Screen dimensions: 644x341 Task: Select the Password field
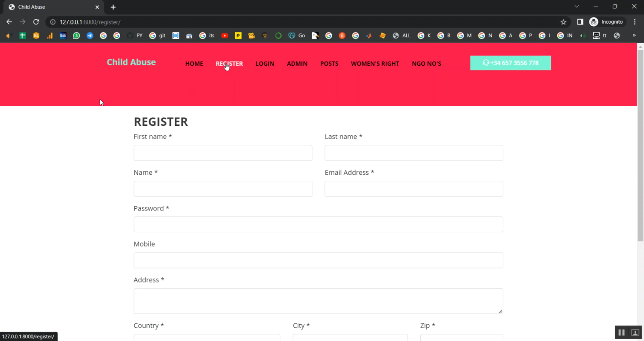318,225
